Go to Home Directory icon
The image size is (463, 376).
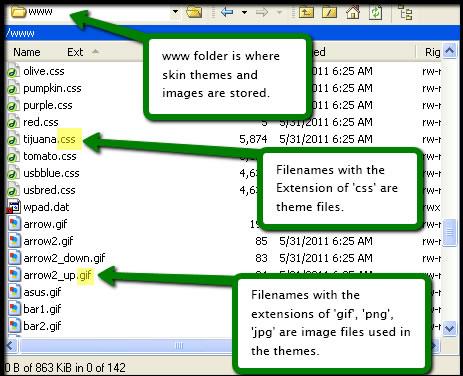pos(353,13)
